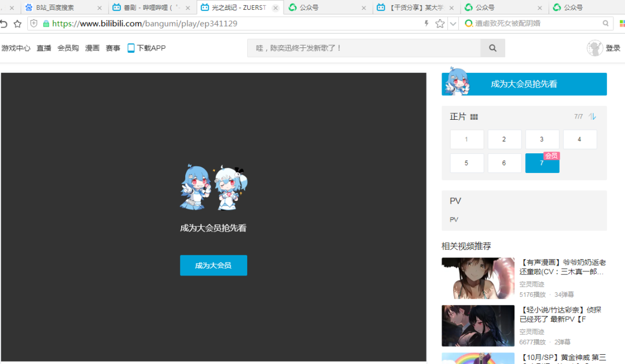Open the address bar dropdown arrow

click(453, 24)
